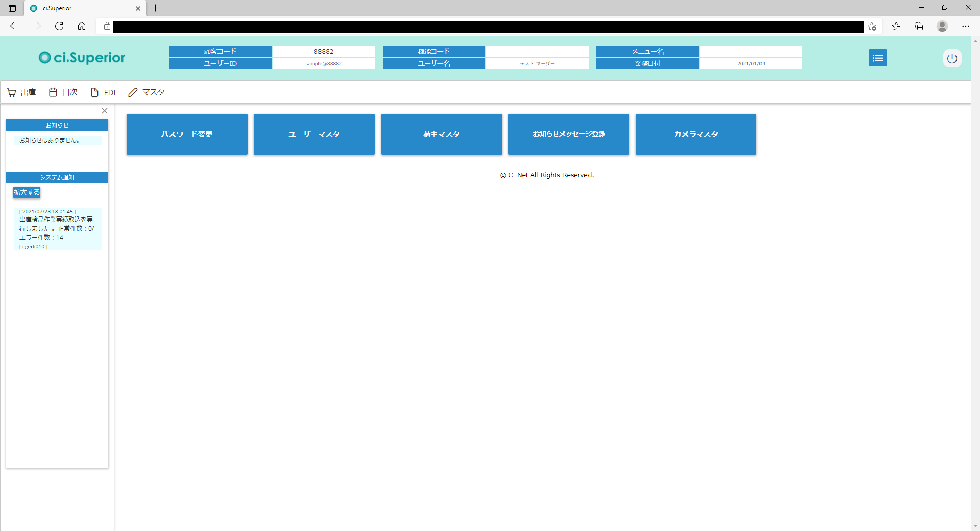This screenshot has width=980, height=531.
Task: Open browser settings and more menu
Action: (966, 26)
